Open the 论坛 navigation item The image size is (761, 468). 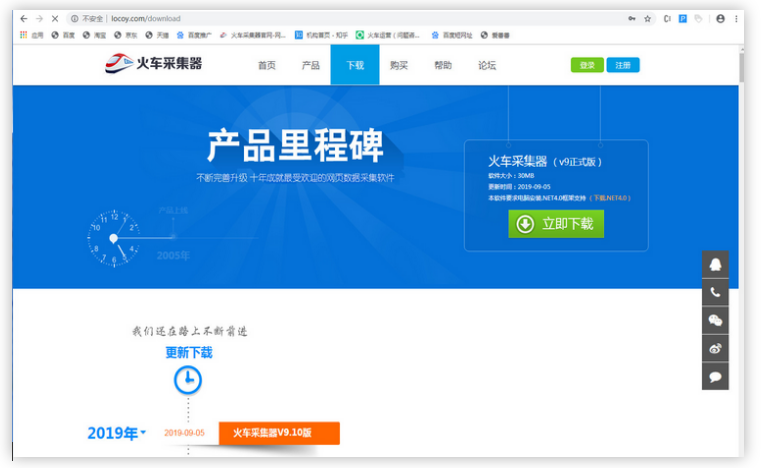487,65
